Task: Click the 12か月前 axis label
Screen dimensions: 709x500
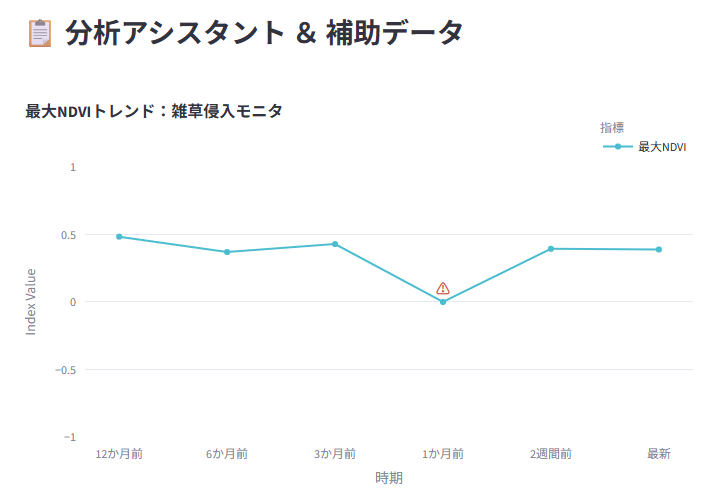Action: point(119,453)
